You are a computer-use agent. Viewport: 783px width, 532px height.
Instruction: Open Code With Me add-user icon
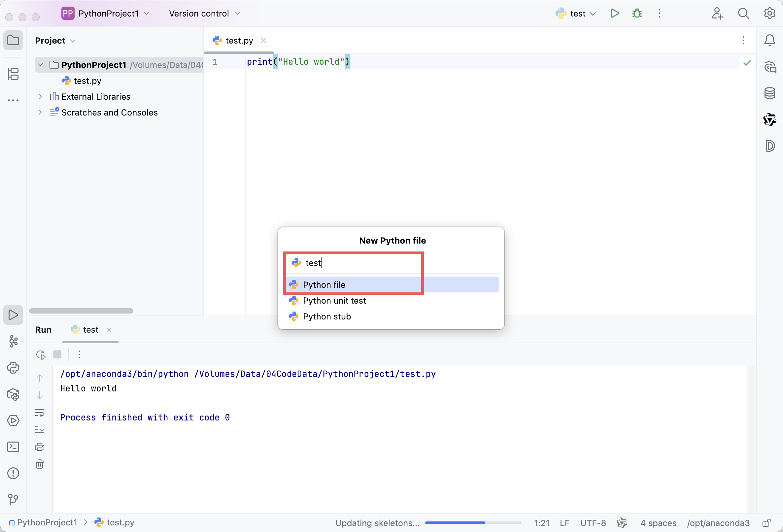(x=717, y=14)
